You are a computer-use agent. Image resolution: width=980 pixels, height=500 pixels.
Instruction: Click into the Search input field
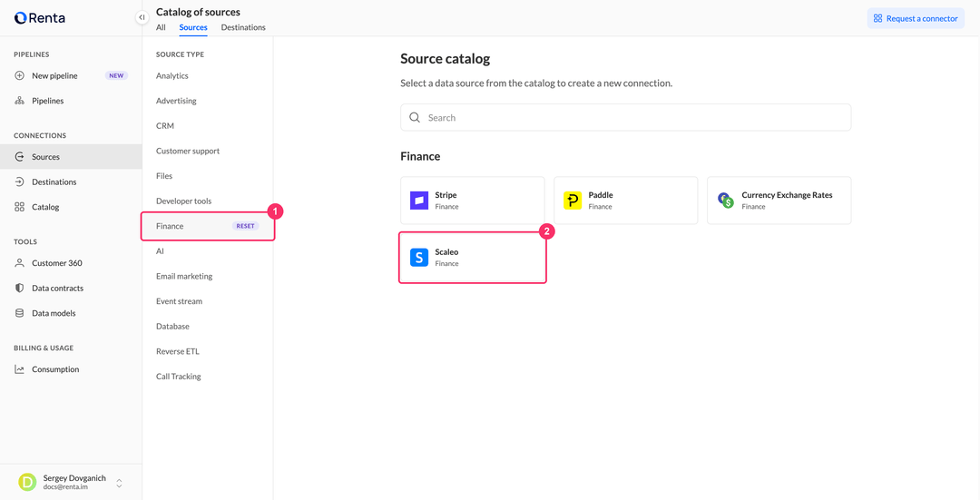625,117
